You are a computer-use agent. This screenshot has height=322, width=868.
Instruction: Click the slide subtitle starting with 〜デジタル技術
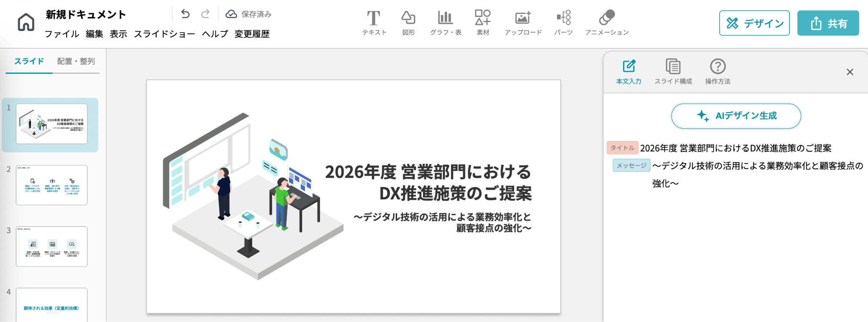pos(442,223)
